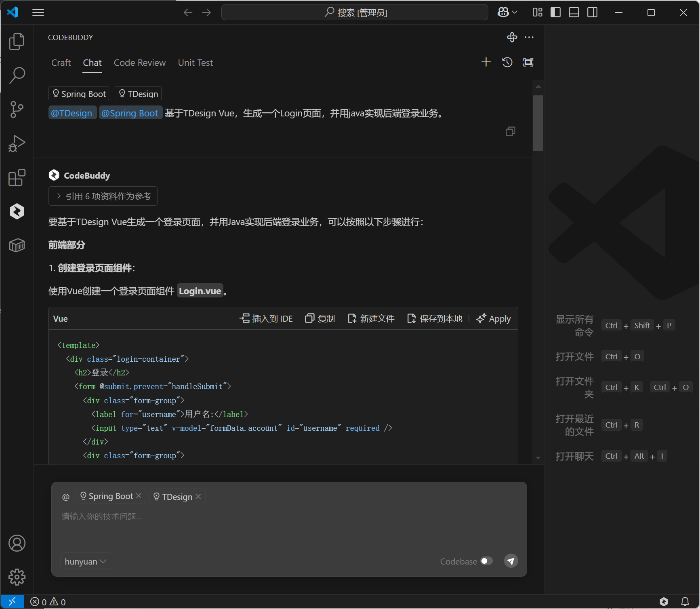The height and width of the screenshot is (609, 700).
Task: Start a new chat with plus icon
Action: [486, 62]
